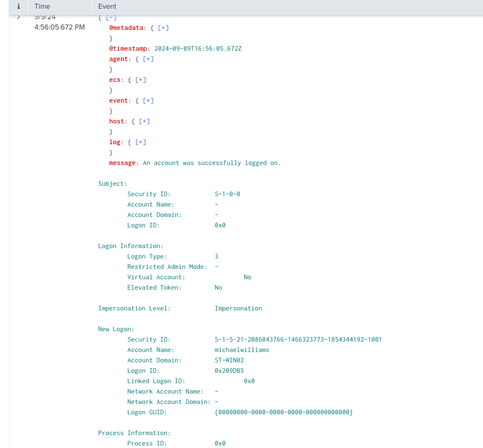Expand the ecs object with [+]
Image resolution: width=483 pixels, height=448 pixels.
pyautogui.click(x=141, y=80)
